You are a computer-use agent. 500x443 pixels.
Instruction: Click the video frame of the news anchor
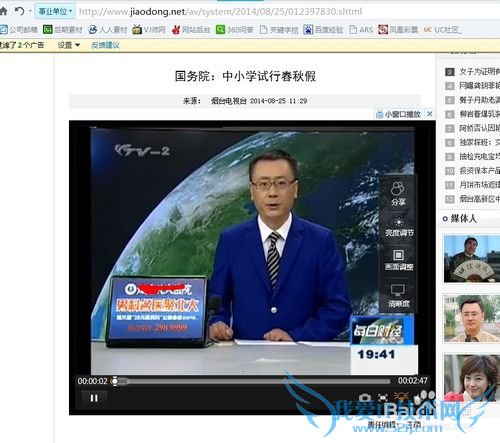point(253,250)
